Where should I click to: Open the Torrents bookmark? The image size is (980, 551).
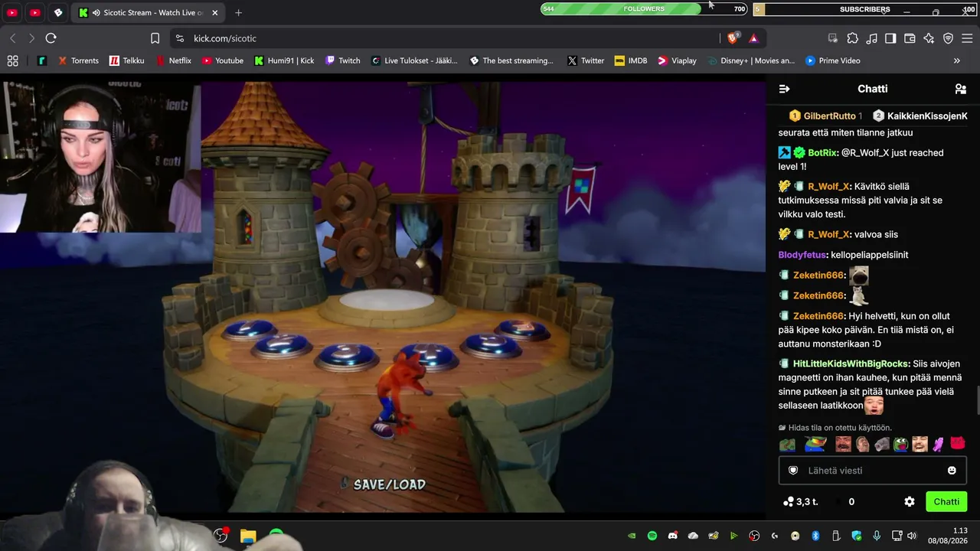(78, 60)
